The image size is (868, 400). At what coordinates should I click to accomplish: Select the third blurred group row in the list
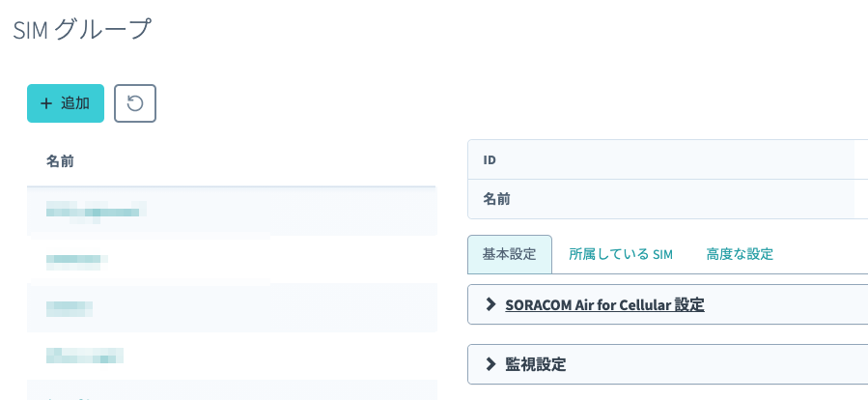(x=232, y=307)
